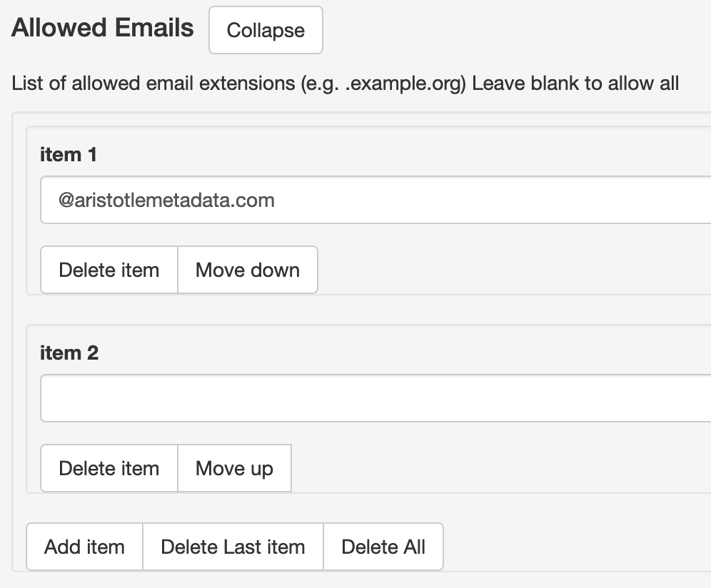Place cursor on the @aristotlemetadata.com text

tap(166, 200)
